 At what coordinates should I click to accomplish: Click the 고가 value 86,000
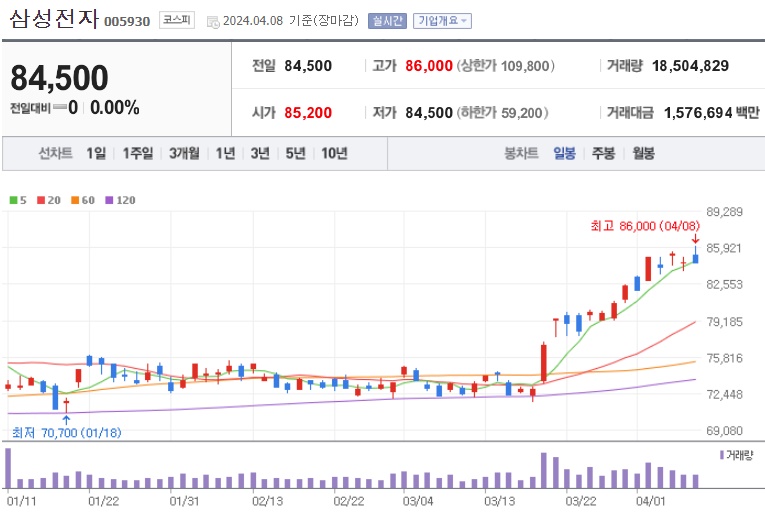pos(429,66)
